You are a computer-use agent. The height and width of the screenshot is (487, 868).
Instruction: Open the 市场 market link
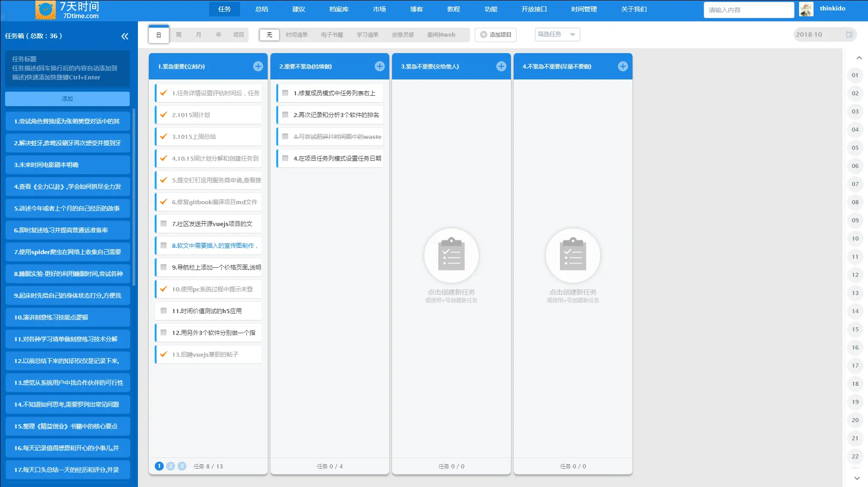point(379,9)
